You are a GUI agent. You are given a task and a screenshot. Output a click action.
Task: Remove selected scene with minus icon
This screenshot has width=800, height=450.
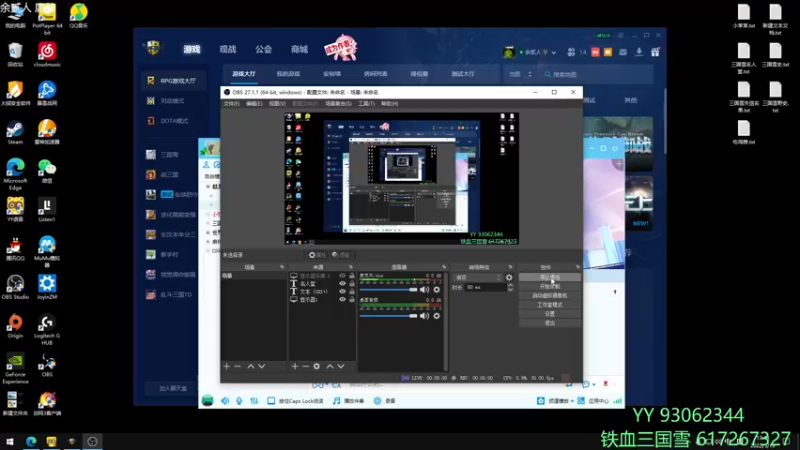[x=237, y=366]
